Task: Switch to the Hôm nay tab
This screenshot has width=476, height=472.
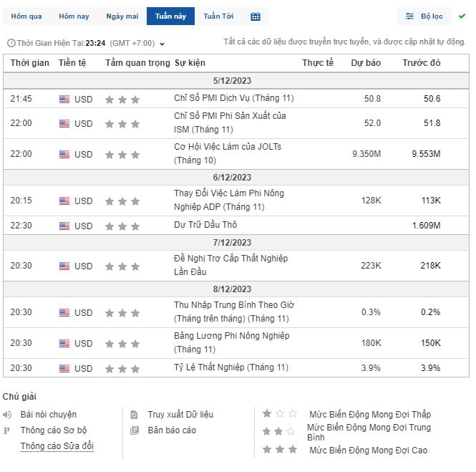Action: click(74, 16)
